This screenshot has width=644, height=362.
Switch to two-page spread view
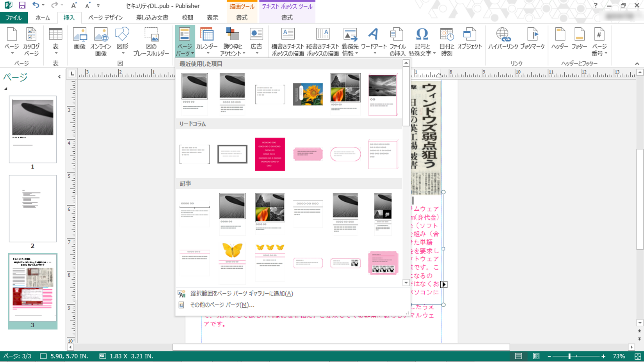click(536, 356)
